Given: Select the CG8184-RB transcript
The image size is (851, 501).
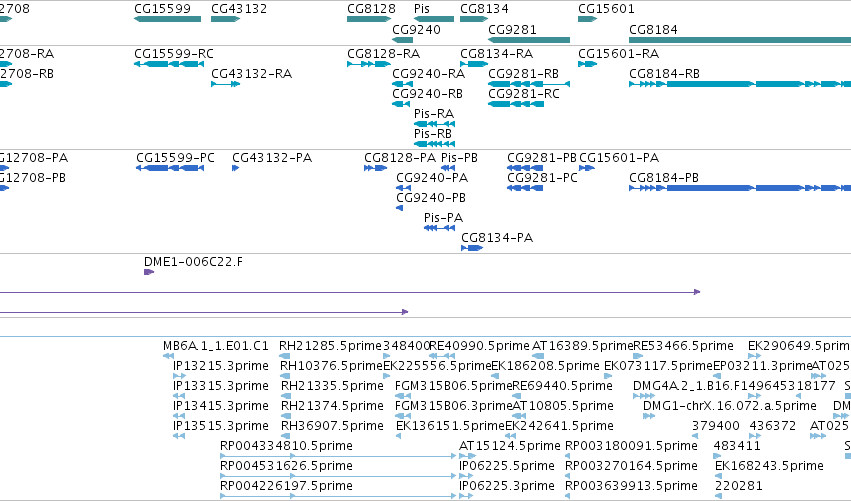Looking at the screenshot, I should point(740,84).
